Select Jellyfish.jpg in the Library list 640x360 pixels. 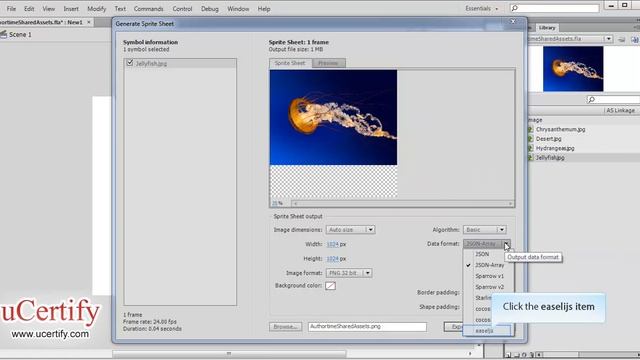pyautogui.click(x=550, y=158)
